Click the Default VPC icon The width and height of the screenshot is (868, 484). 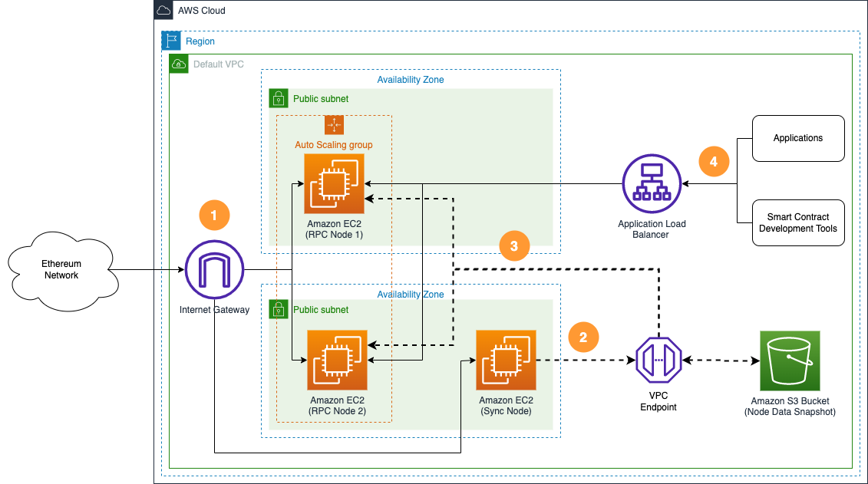coord(178,64)
